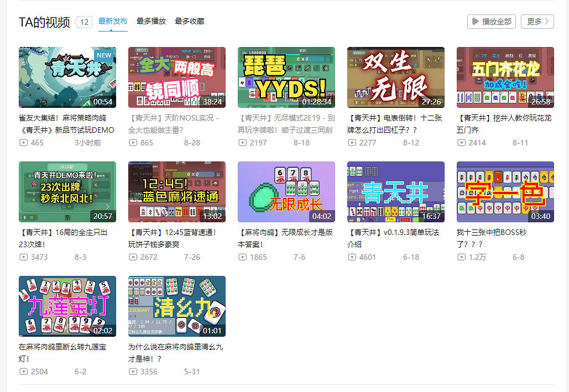Open the 字一色 video thumbnail
Image resolution: width=569 pixels, height=392 pixels.
coord(505,191)
